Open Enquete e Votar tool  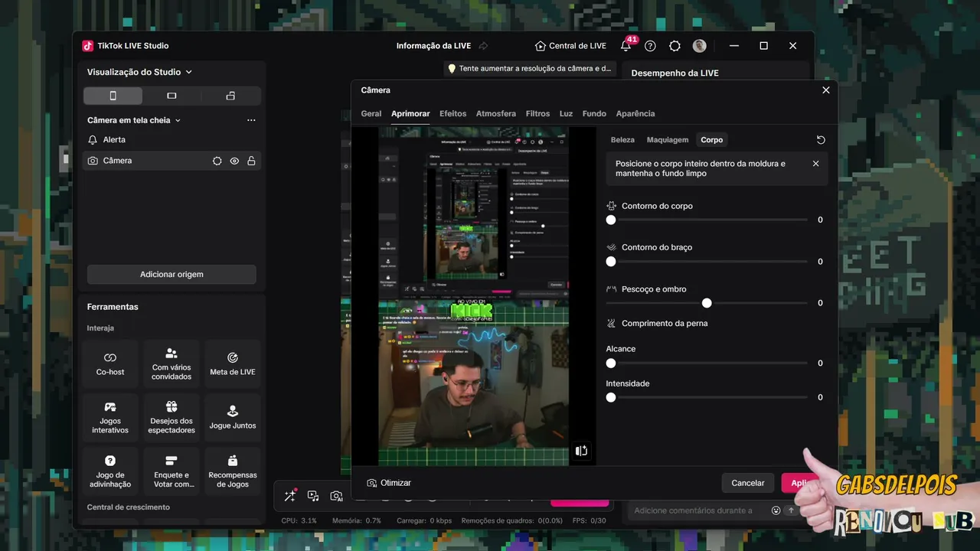(171, 471)
